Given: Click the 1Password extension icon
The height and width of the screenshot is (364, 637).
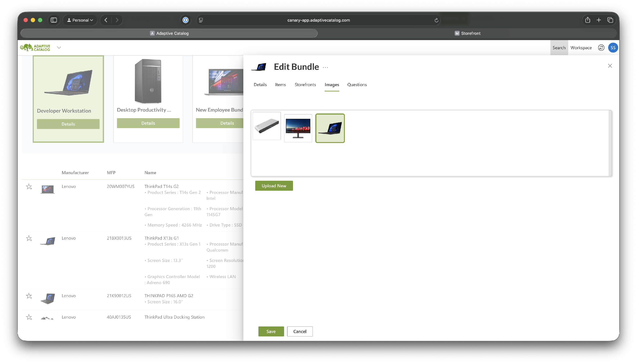Looking at the screenshot, I should [x=185, y=20].
